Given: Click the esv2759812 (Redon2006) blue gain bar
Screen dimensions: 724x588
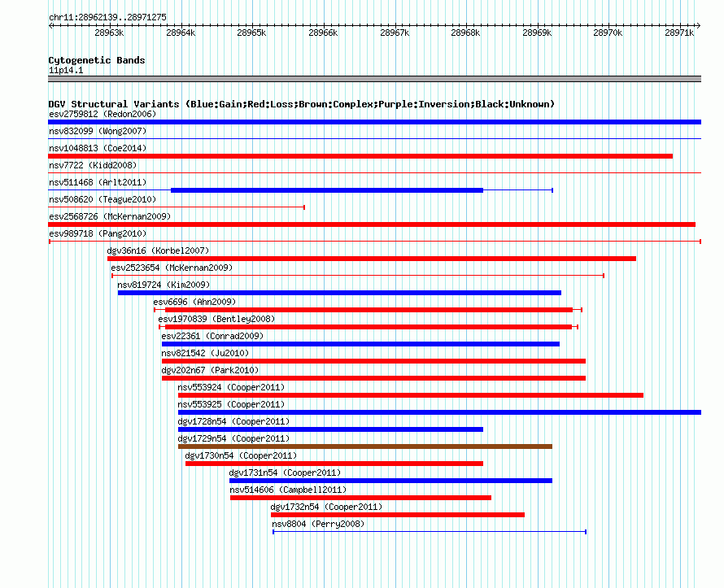Looking at the screenshot, I should 374,122.
